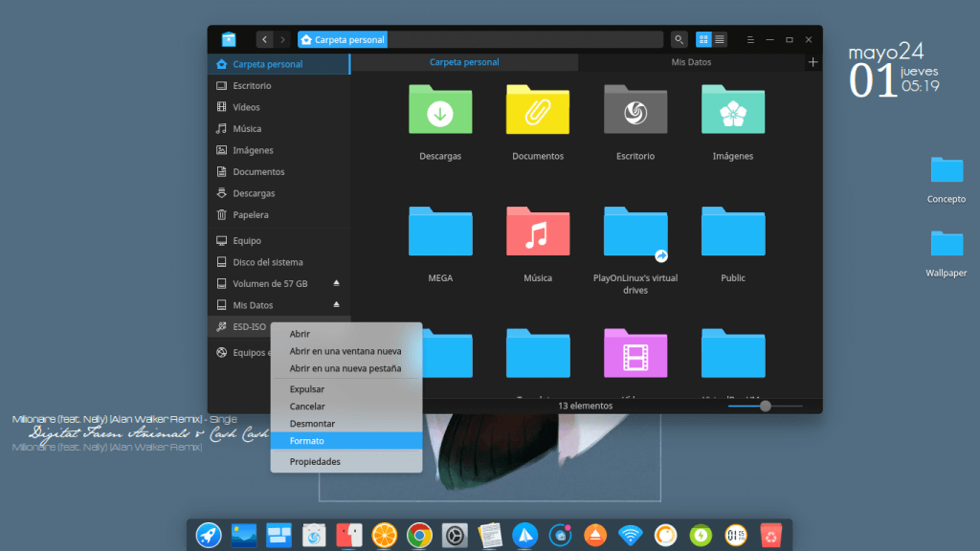The width and height of the screenshot is (980, 551).
Task: Open the hamburger settings menu
Action: 751,39
